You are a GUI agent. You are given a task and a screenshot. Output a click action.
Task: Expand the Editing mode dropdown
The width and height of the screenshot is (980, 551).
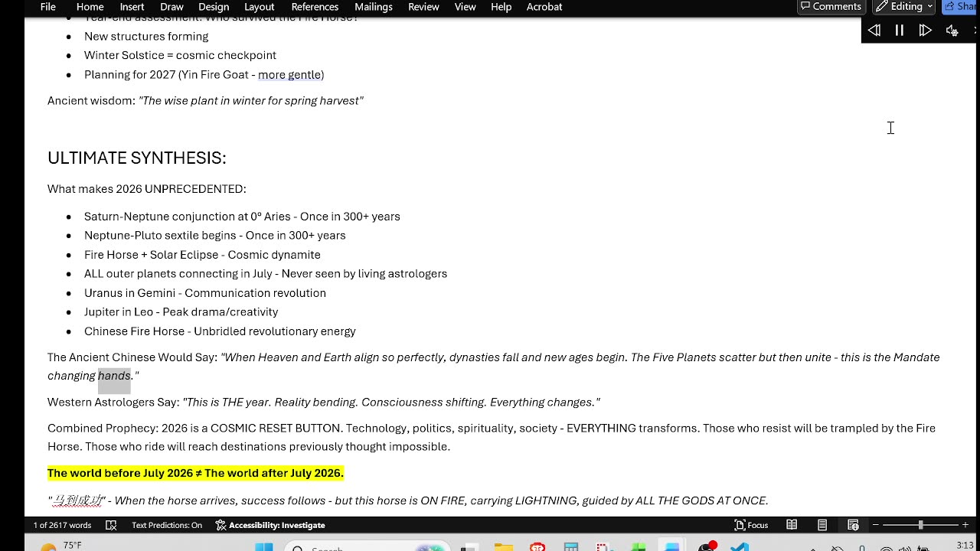(904, 7)
